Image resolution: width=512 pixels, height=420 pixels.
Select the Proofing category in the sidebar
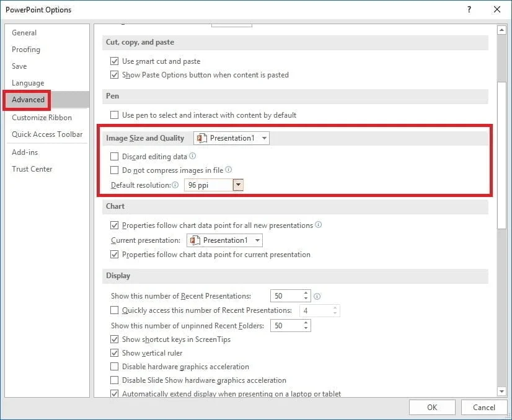[x=25, y=49]
